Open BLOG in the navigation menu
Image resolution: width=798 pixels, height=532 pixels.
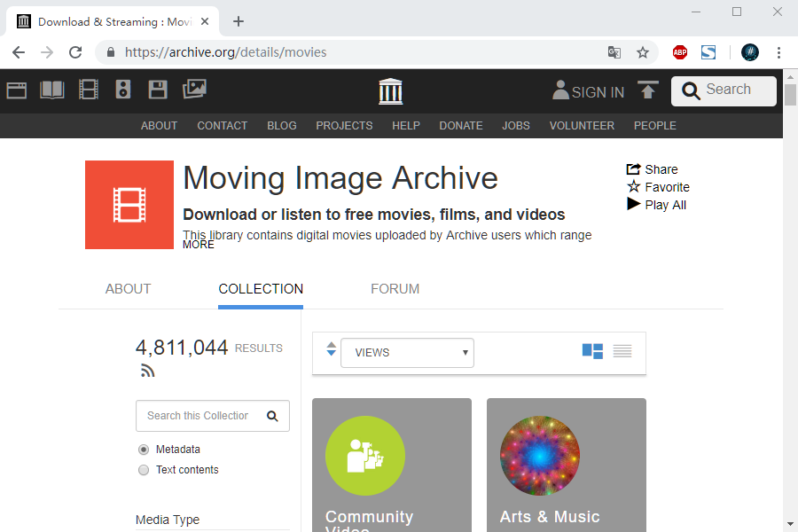tap(281, 126)
